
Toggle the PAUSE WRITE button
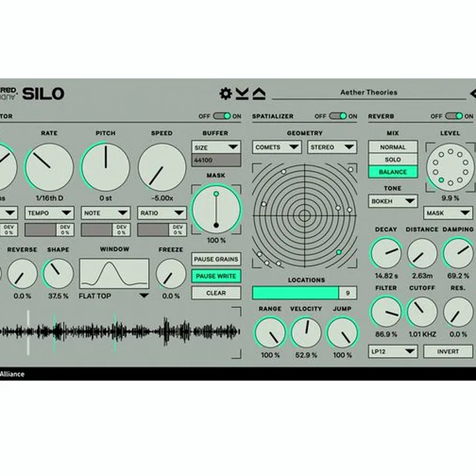(216, 276)
